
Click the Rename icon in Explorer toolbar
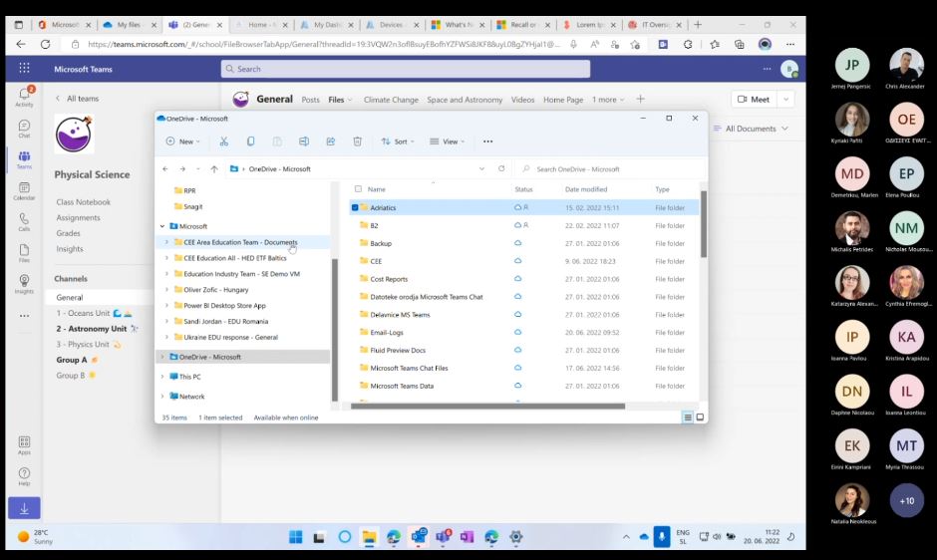pyautogui.click(x=304, y=141)
